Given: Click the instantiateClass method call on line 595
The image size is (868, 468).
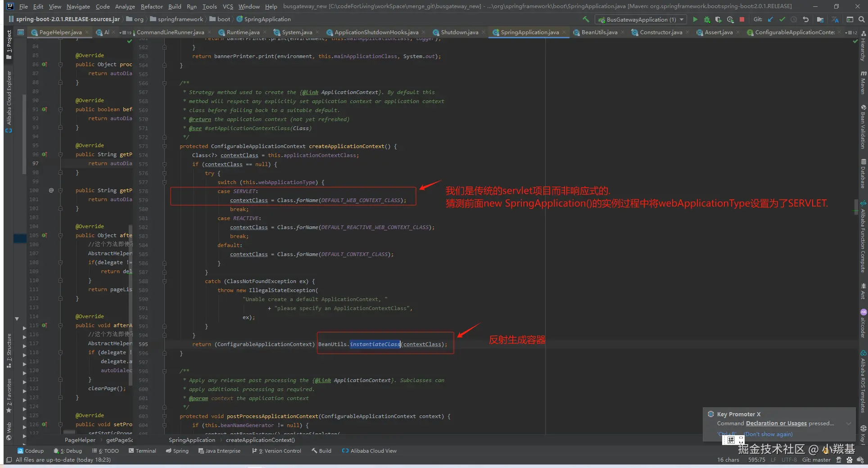Looking at the screenshot, I should 375,344.
